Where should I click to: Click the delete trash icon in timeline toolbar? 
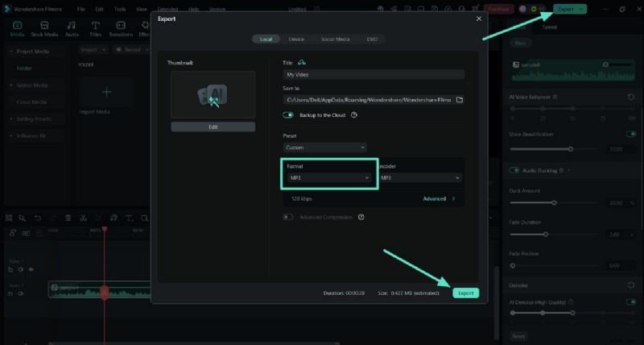pyautogui.click(x=68, y=218)
